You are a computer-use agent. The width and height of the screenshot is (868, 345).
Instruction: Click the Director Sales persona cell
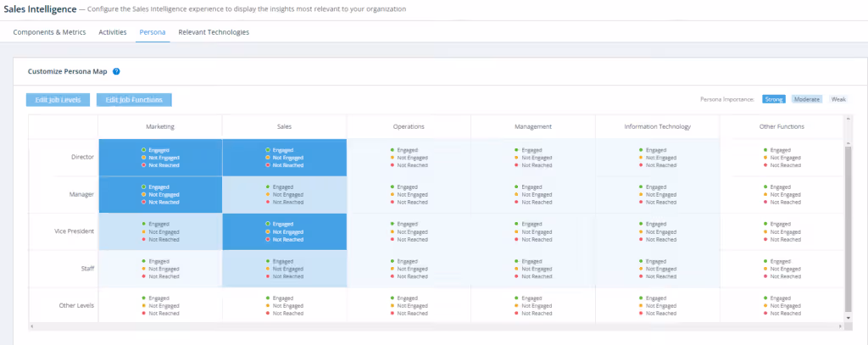[285, 158]
